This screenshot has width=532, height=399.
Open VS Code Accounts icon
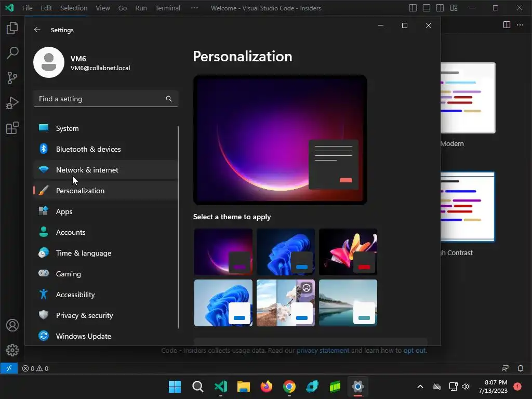(12, 325)
